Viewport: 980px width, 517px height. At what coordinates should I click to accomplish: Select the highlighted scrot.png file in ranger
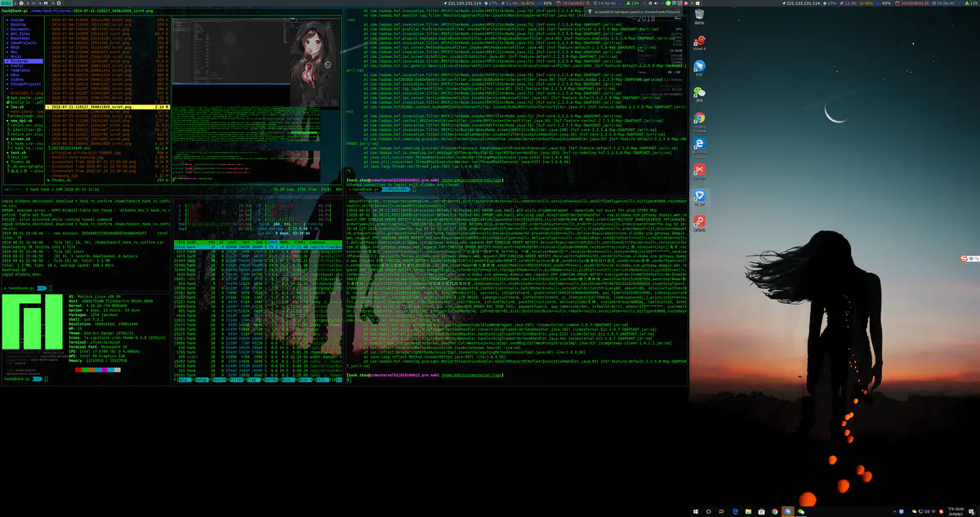point(106,107)
